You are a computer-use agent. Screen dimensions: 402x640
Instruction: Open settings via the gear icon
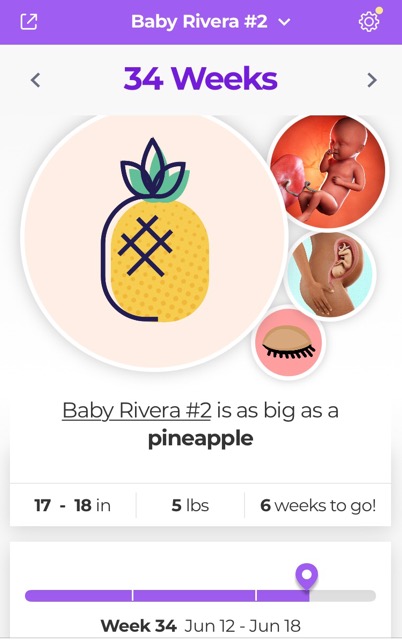[369, 21]
